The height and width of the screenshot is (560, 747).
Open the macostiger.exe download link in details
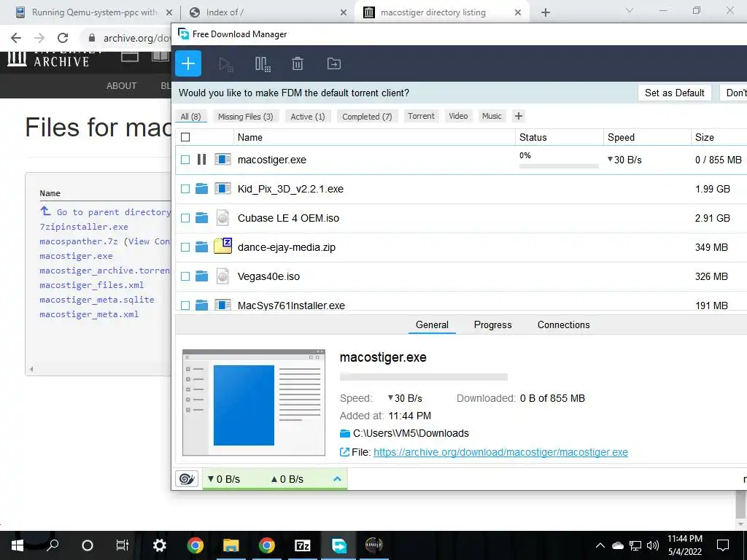click(500, 452)
